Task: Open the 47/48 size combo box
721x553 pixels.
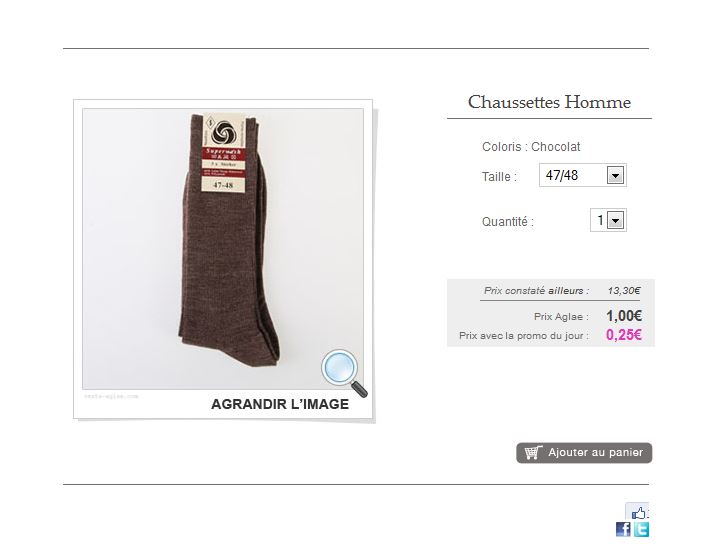Action: tap(583, 175)
